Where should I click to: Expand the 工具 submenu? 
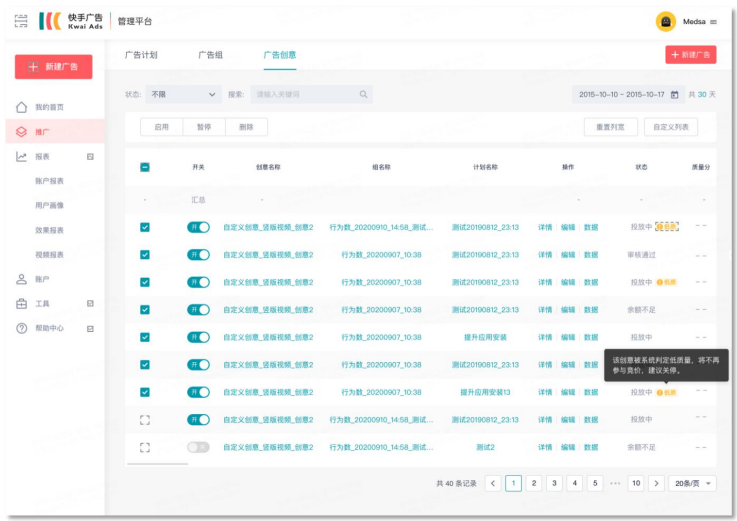[90, 304]
